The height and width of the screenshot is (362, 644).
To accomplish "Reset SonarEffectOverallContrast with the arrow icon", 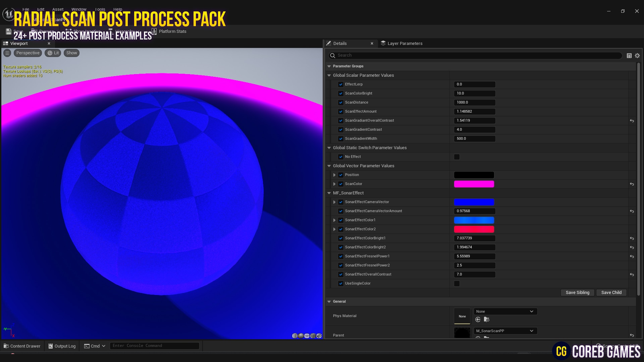I will (x=632, y=275).
